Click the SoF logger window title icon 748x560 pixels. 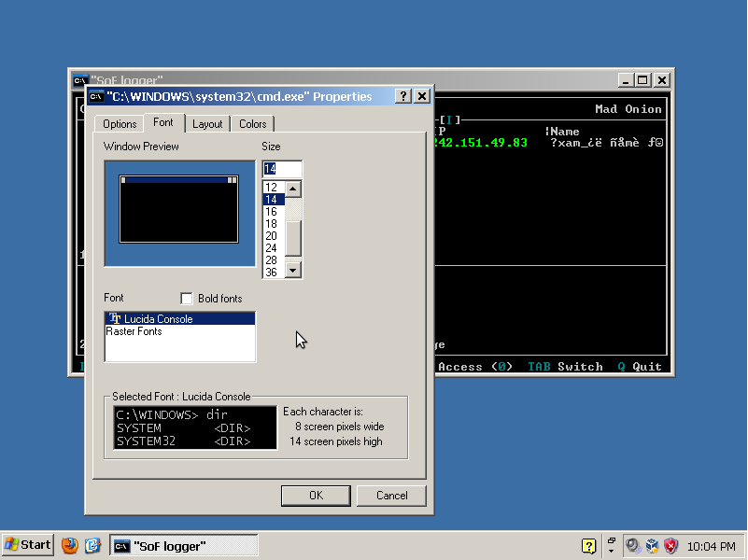click(80, 80)
